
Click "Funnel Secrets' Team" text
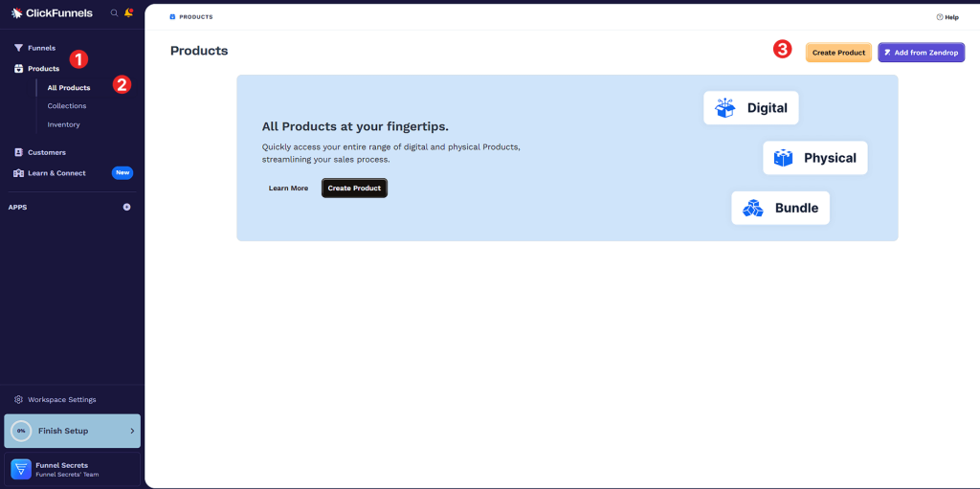68,475
